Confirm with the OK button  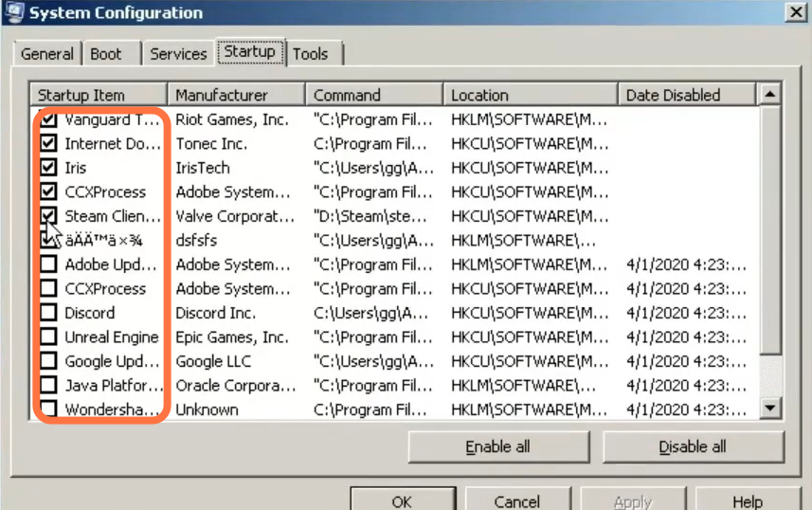click(x=403, y=500)
